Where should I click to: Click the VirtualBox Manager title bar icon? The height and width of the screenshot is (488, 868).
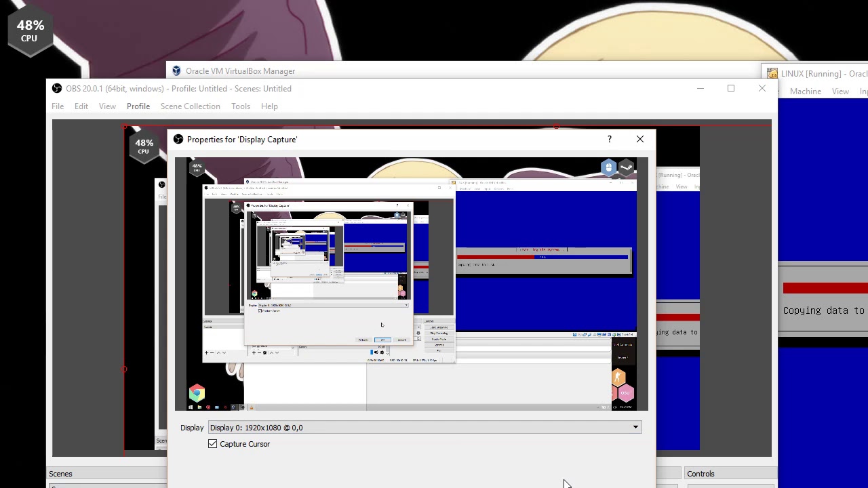(176, 71)
